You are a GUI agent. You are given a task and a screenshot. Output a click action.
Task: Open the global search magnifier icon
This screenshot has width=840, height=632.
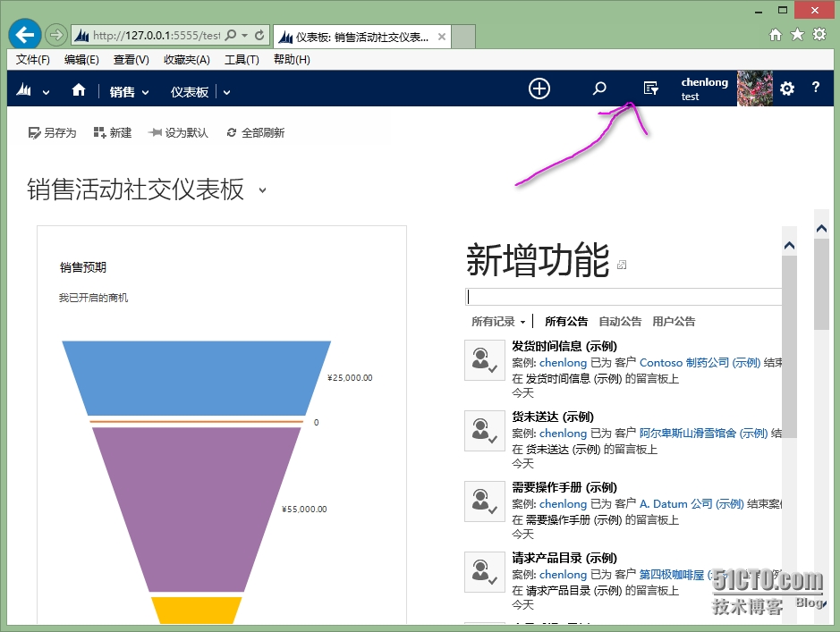(x=599, y=88)
